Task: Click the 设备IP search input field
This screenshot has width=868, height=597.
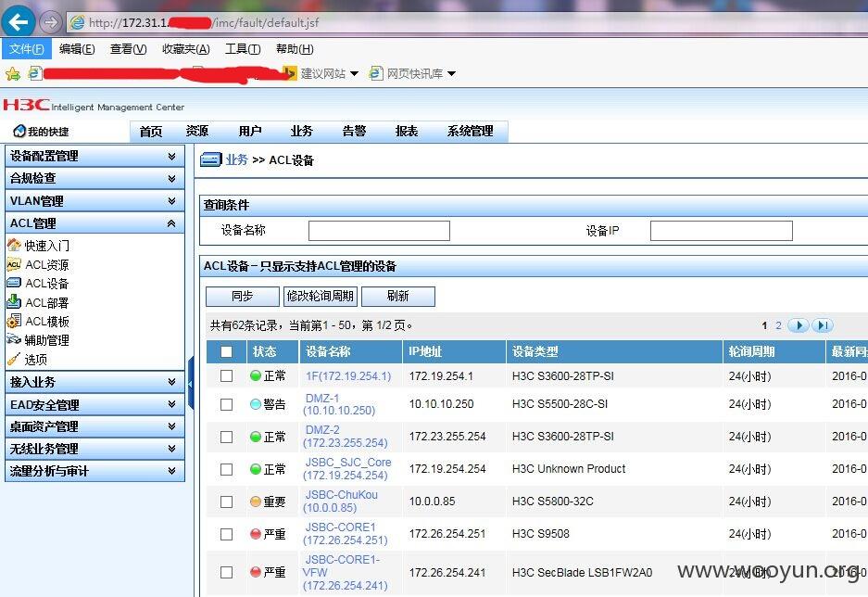Action: (x=722, y=231)
